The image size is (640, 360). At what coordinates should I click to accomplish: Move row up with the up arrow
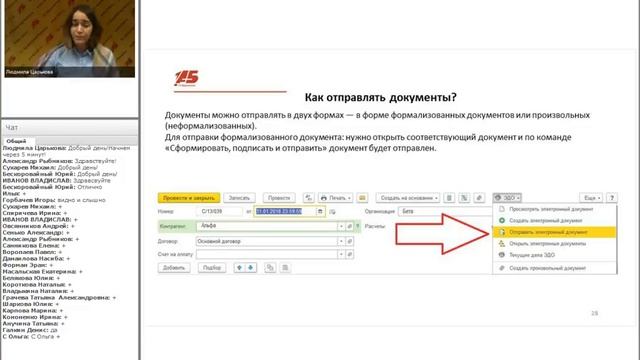point(240,268)
